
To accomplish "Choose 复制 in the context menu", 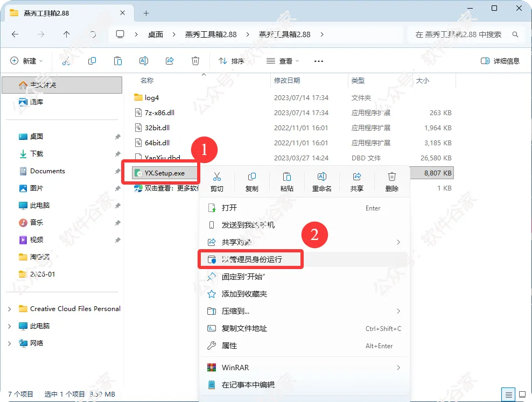I will coord(252,182).
